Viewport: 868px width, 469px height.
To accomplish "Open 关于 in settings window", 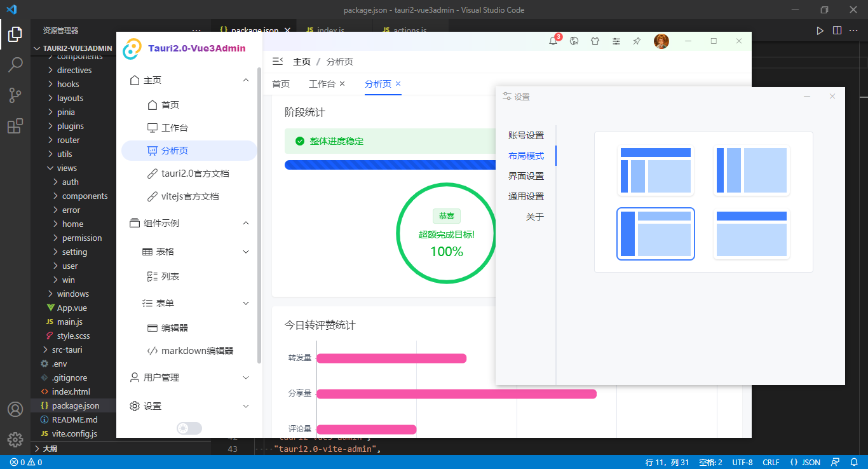I will tap(535, 217).
